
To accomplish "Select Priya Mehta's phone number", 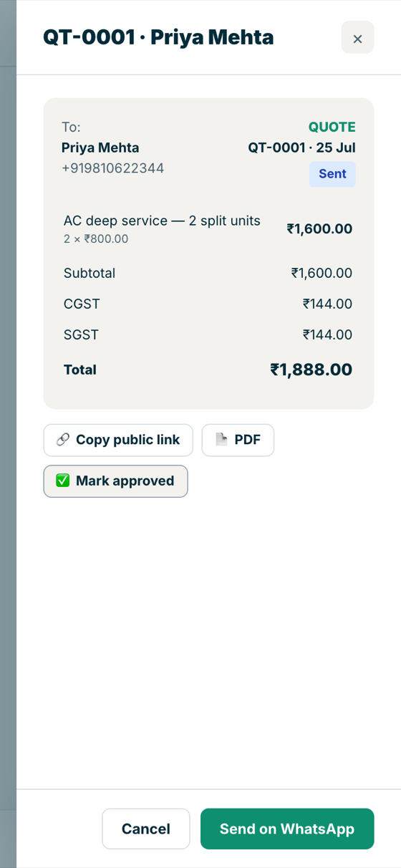I will pyautogui.click(x=112, y=168).
